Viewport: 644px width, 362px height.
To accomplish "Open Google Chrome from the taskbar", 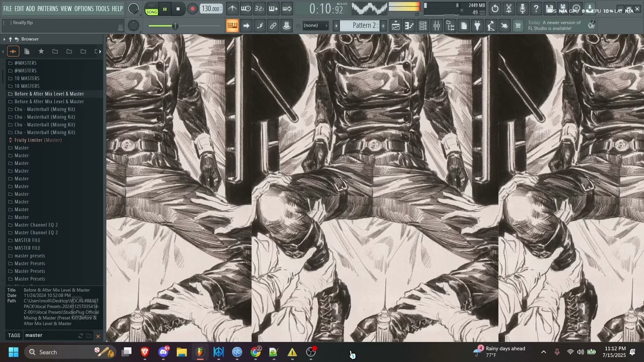I will click(x=256, y=352).
